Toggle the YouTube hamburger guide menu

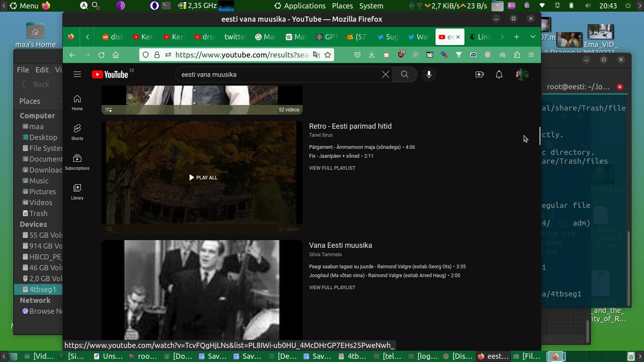tap(77, 74)
